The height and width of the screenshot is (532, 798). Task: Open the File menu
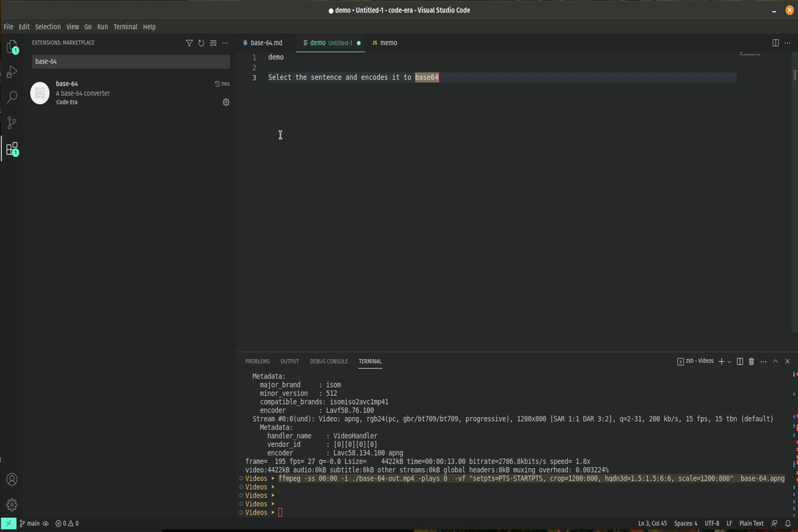click(9, 27)
